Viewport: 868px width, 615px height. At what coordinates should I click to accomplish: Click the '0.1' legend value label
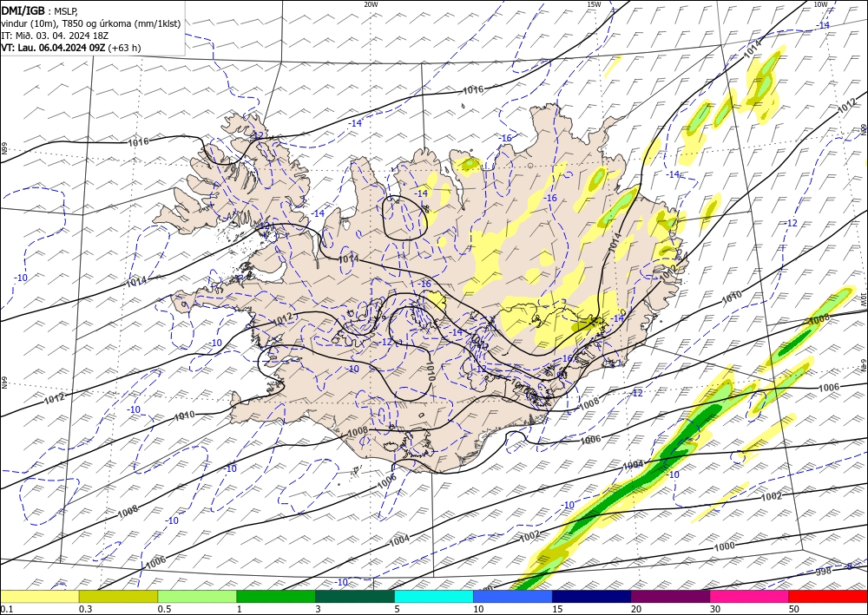5,609
